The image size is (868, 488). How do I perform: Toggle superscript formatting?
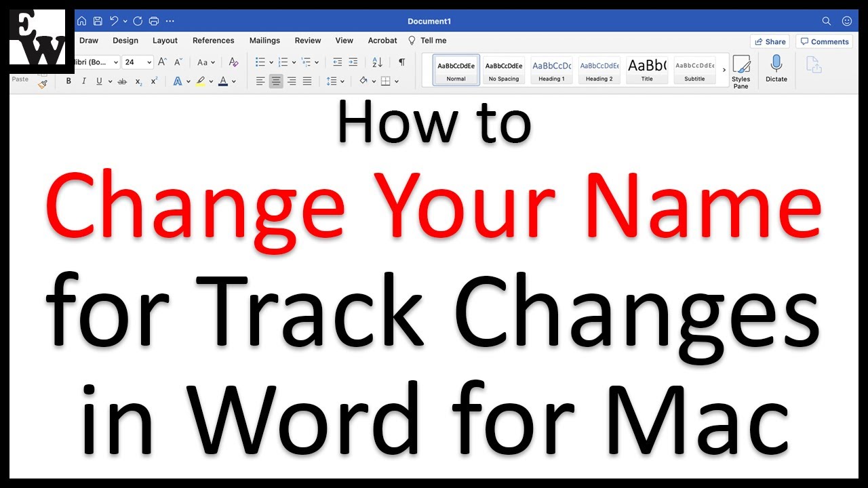154,81
